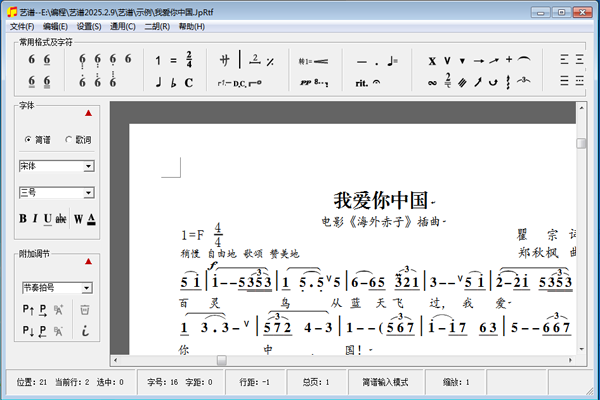Toggle strikethrough abc formatting
Image resolution: width=600 pixels, height=400 pixels.
click(61, 219)
